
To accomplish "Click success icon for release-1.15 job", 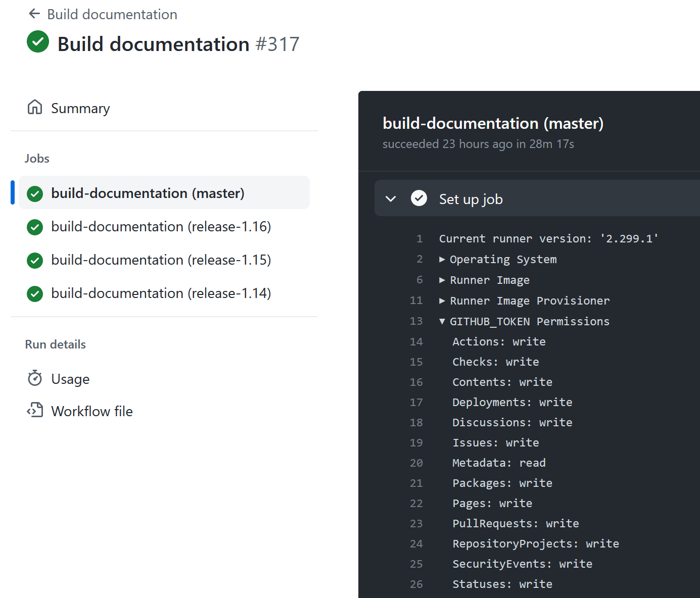I will (x=35, y=261).
